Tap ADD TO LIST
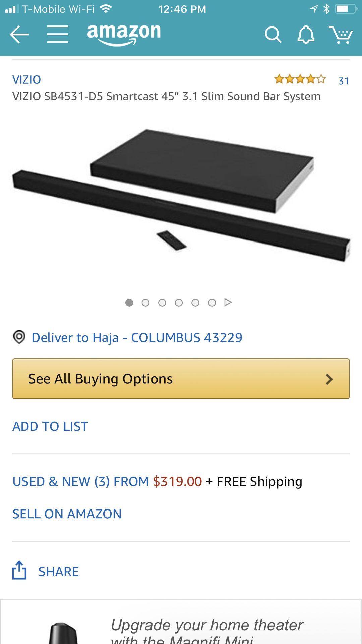The width and height of the screenshot is (362, 644). coord(50,426)
